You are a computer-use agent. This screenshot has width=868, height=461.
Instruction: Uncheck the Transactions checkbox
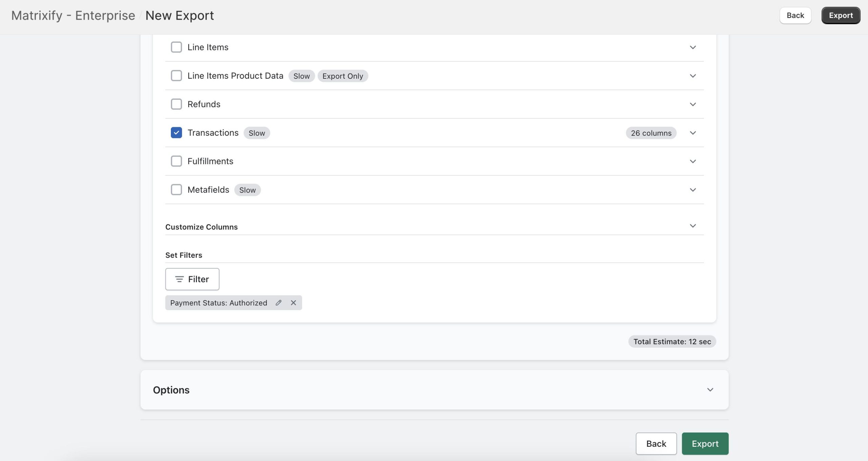[x=176, y=133]
